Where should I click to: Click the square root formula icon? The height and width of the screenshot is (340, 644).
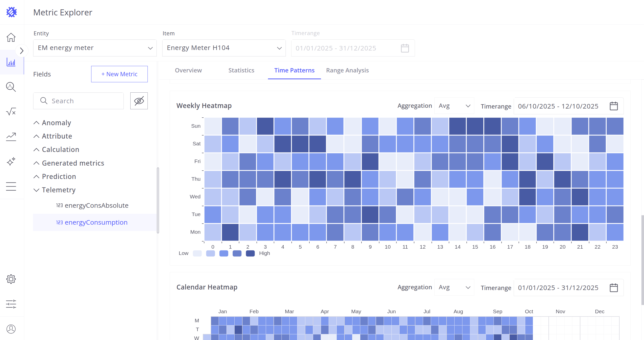[x=11, y=112]
